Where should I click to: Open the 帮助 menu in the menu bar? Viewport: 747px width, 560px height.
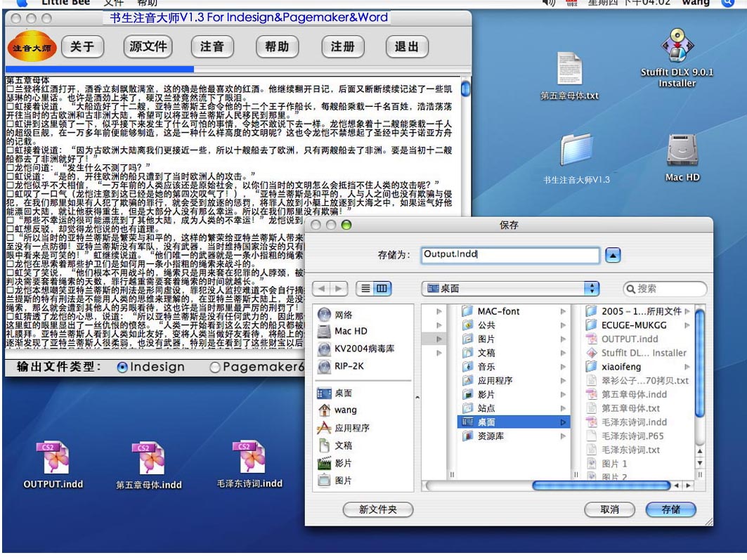click(x=148, y=4)
